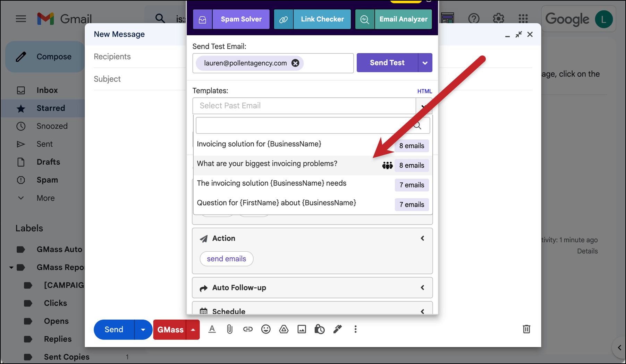Toggle the Select Past Email dropdown arrow
The height and width of the screenshot is (364, 626).
tap(424, 106)
